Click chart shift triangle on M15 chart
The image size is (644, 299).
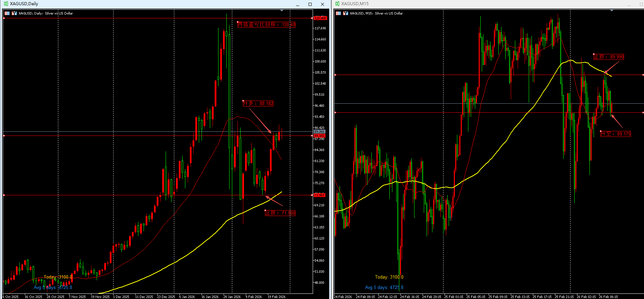pyautogui.click(x=612, y=11)
